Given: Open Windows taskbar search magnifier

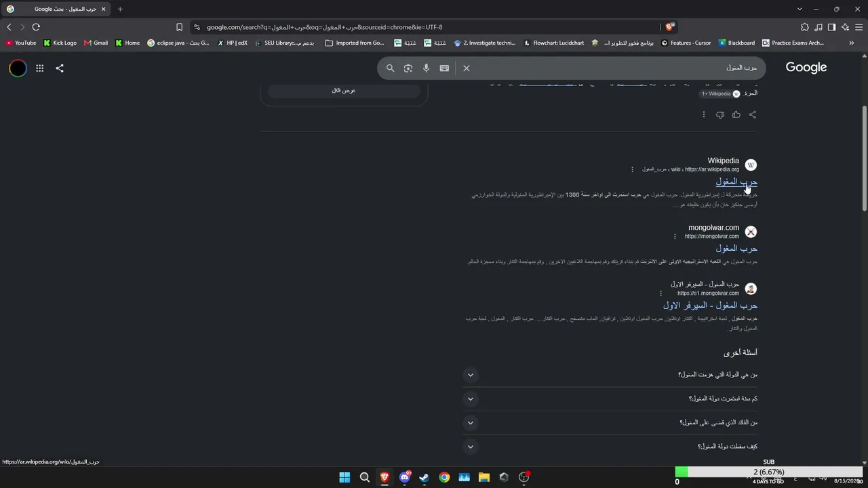Looking at the screenshot, I should [x=364, y=477].
